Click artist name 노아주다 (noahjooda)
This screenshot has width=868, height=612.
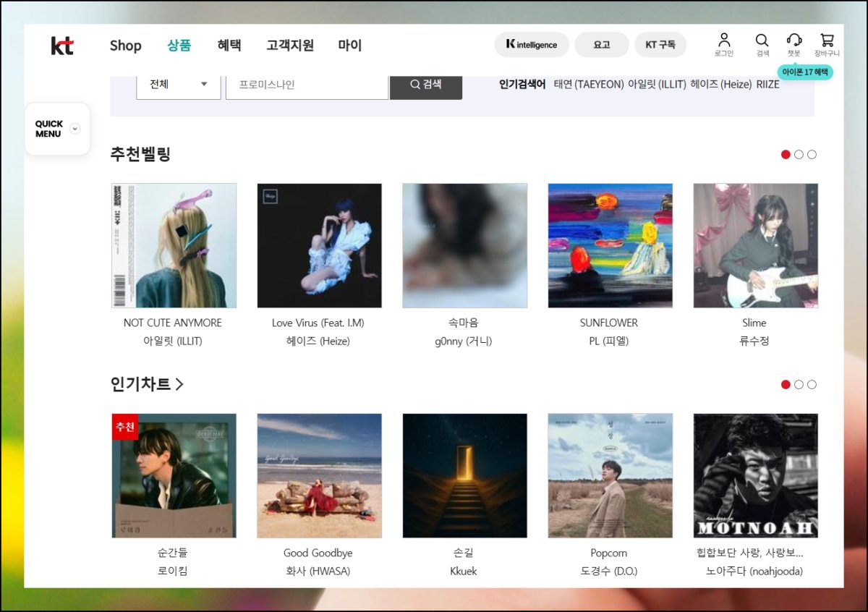[754, 571]
